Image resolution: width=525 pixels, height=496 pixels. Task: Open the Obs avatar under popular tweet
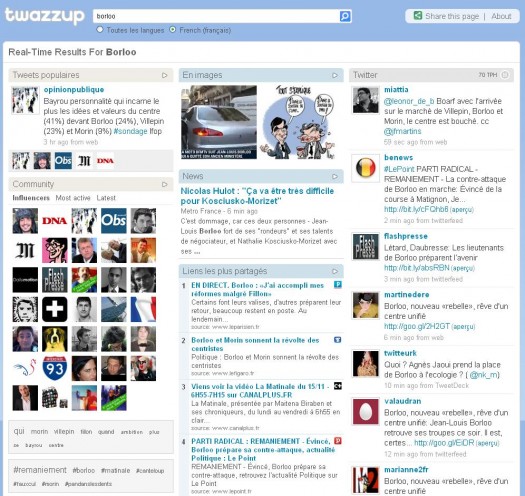point(63,161)
